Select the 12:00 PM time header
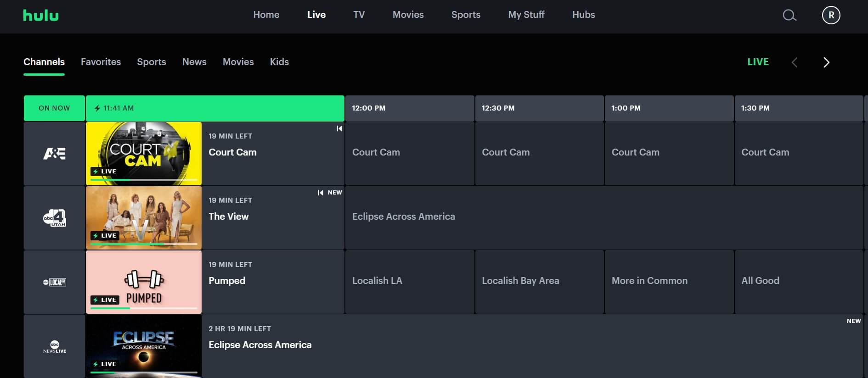This screenshot has height=378, width=868. [410, 108]
